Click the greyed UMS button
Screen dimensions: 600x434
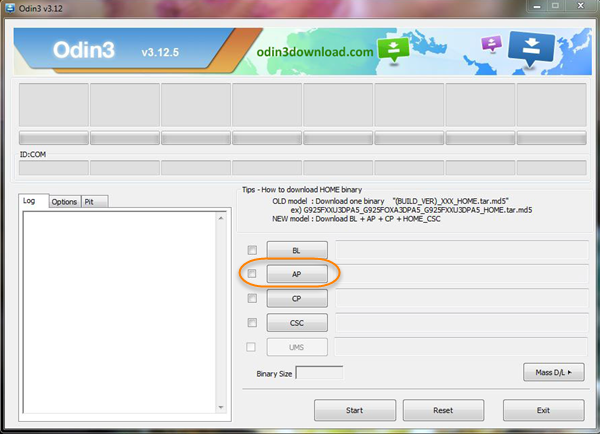coord(297,347)
